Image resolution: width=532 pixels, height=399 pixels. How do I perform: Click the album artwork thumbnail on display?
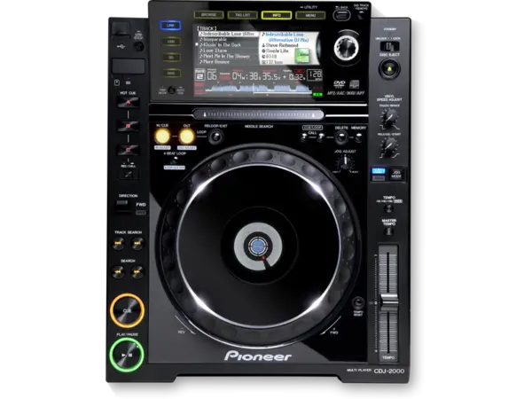pyautogui.click(x=301, y=55)
